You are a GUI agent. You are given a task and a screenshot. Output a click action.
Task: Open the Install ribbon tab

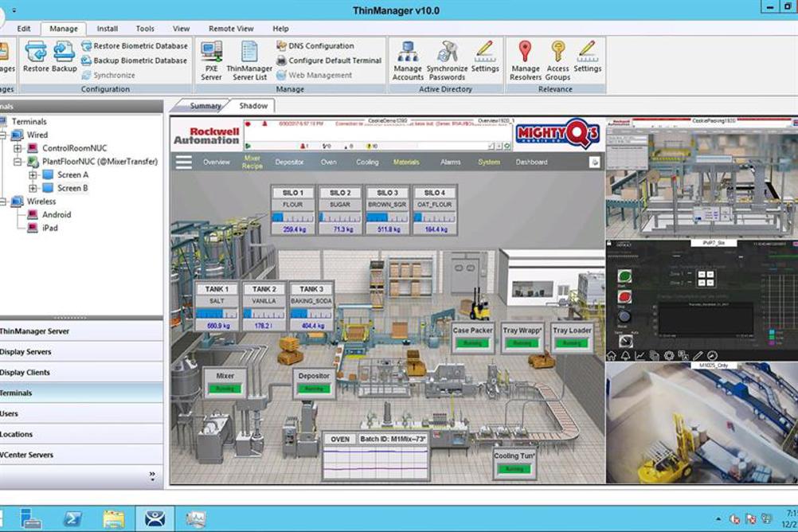108,29
